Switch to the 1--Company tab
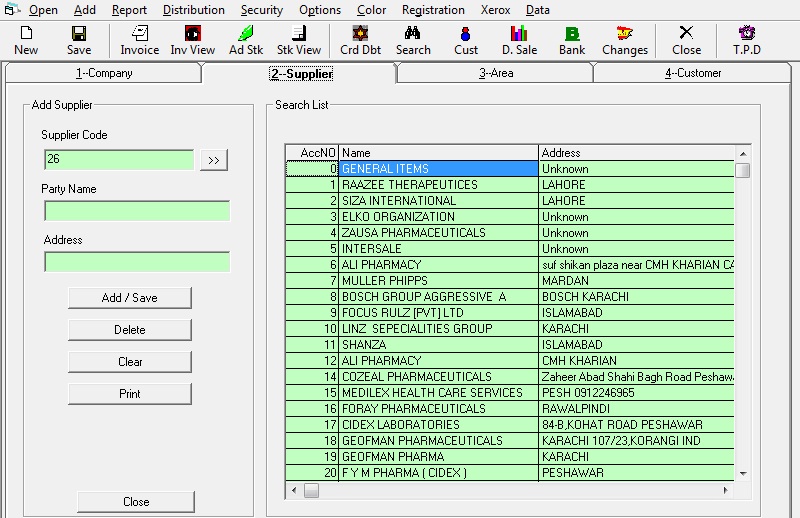Screen dimensions: 800x518 104,73
